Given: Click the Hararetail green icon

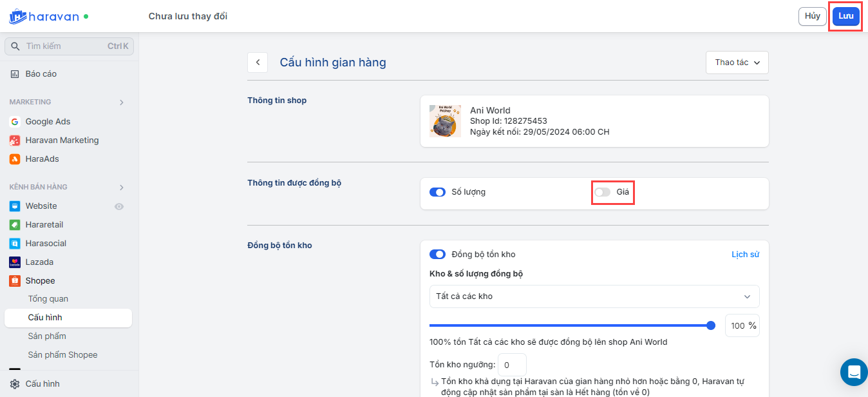Looking at the screenshot, I should 15,225.
